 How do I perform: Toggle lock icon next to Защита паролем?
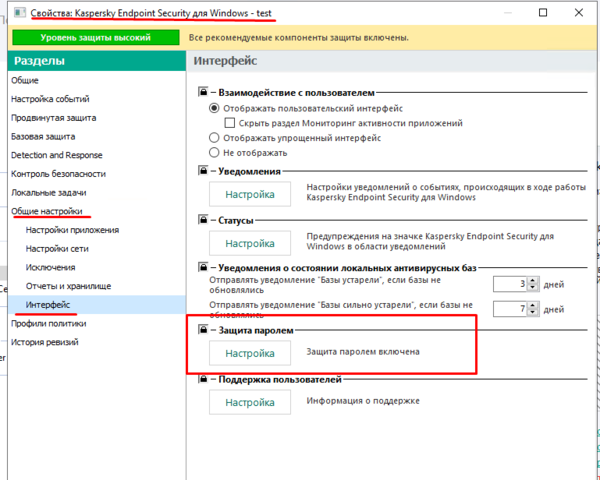203,329
